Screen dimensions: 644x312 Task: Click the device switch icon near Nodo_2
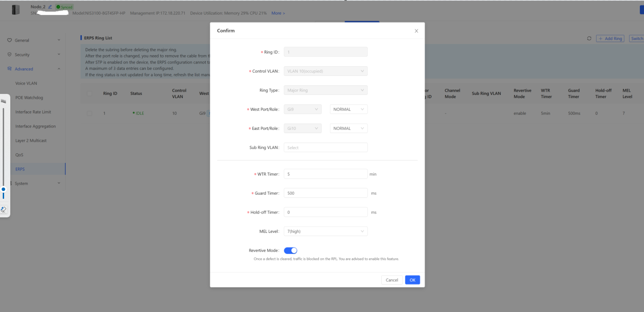click(x=15, y=10)
